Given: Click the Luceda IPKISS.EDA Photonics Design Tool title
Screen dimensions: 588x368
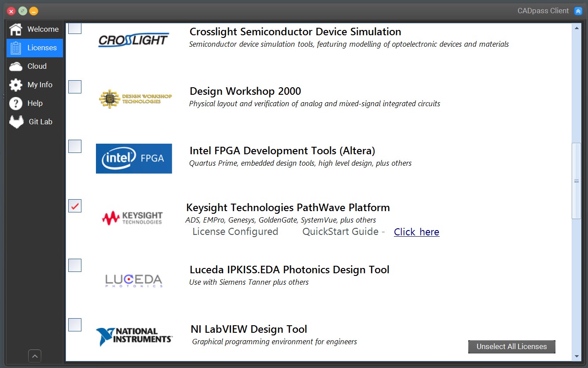Looking at the screenshot, I should pyautogui.click(x=290, y=270).
